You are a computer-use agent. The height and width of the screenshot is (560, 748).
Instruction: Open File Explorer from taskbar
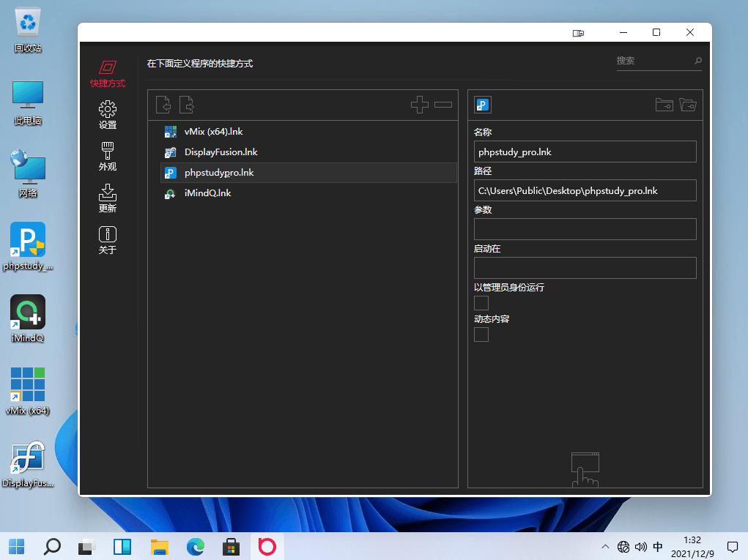[159, 546]
